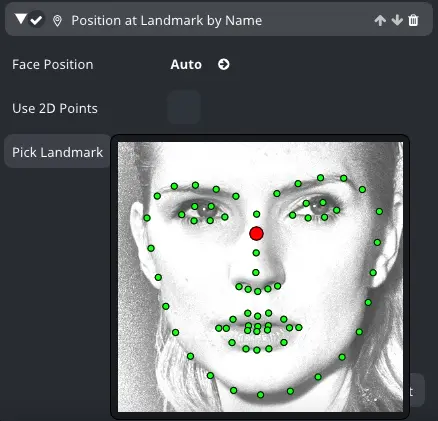Screen dimensions: 438x421
Task: Click the Face Position label
Action: 53,64
